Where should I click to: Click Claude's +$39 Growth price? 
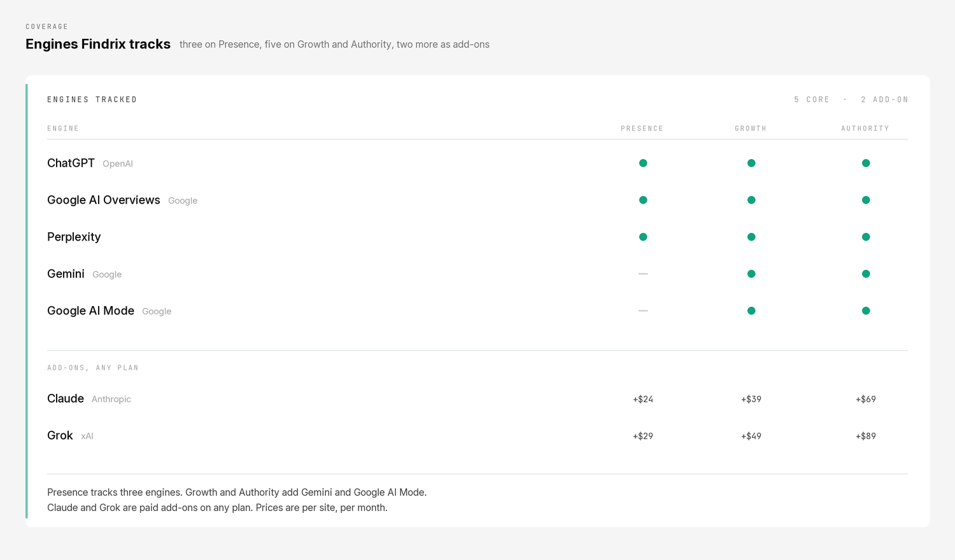[751, 399]
